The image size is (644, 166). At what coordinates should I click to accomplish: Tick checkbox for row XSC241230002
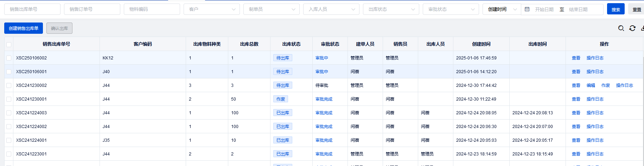click(9, 85)
